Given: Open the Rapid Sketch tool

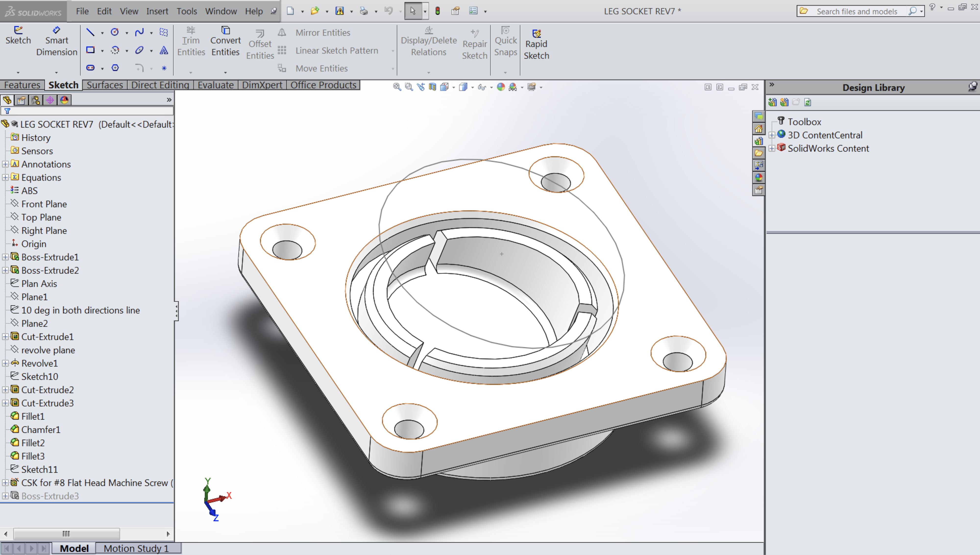Looking at the screenshot, I should [x=536, y=44].
